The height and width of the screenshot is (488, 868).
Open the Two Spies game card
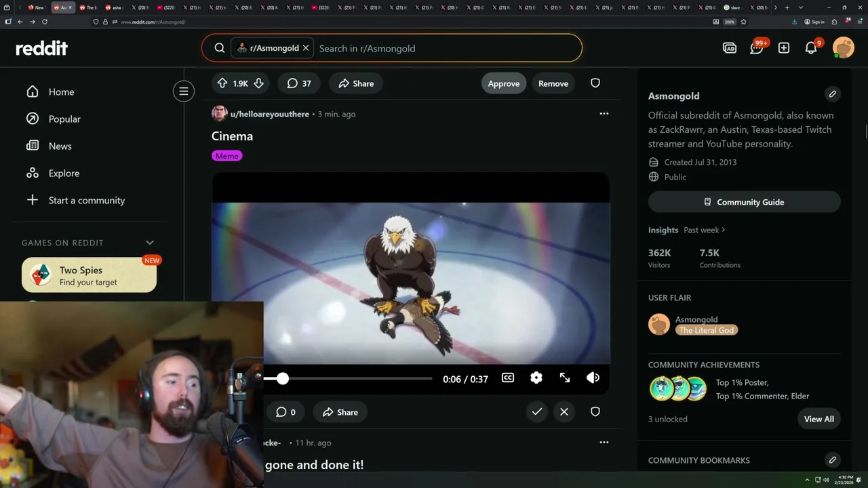coord(89,275)
